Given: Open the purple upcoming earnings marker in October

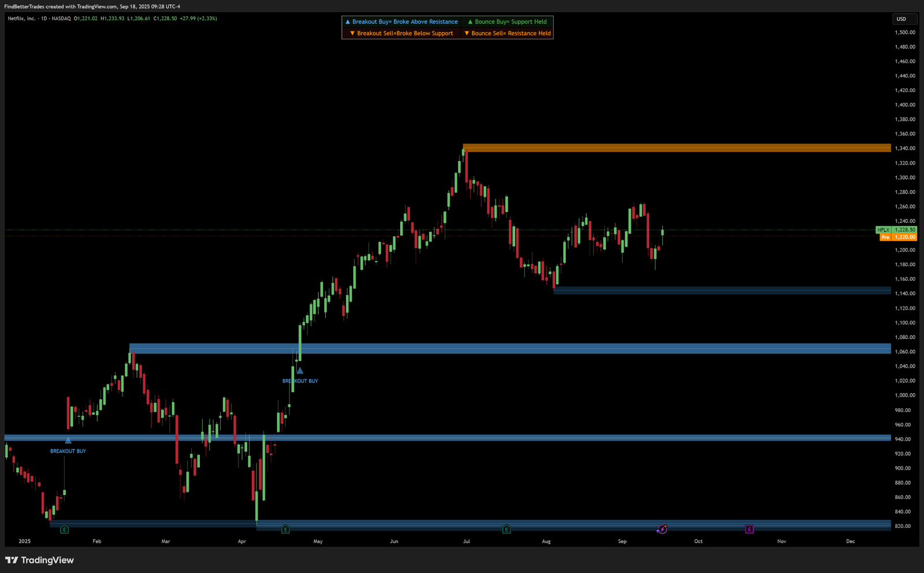Looking at the screenshot, I should [749, 529].
